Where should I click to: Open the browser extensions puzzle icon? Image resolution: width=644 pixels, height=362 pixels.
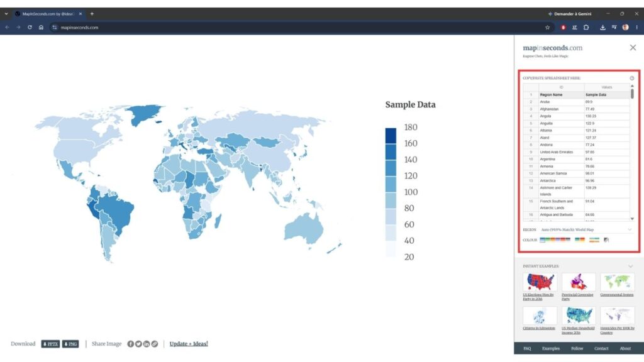click(x=586, y=28)
